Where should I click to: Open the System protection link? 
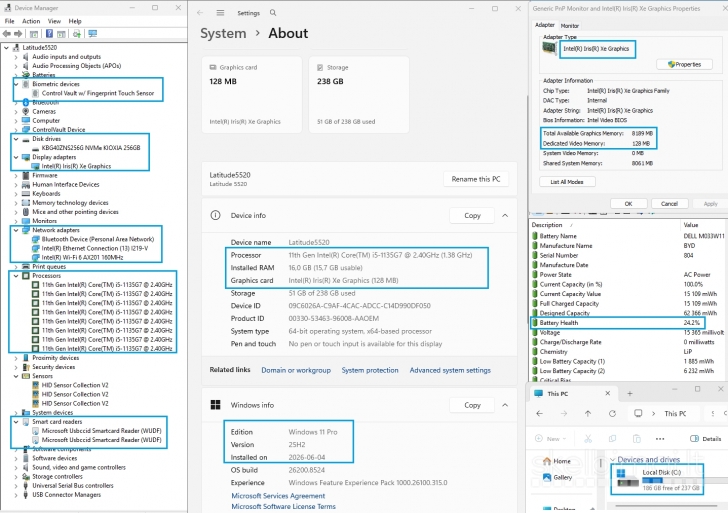coord(370,370)
